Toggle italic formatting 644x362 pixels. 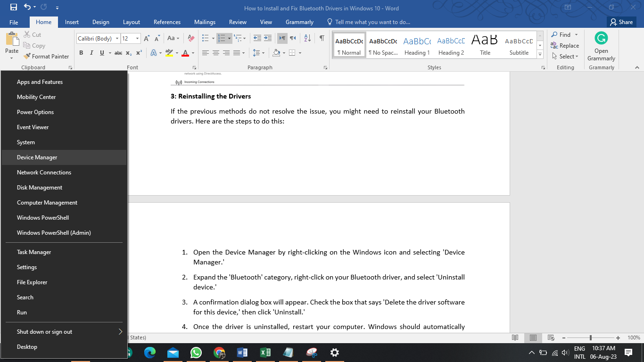(x=91, y=53)
